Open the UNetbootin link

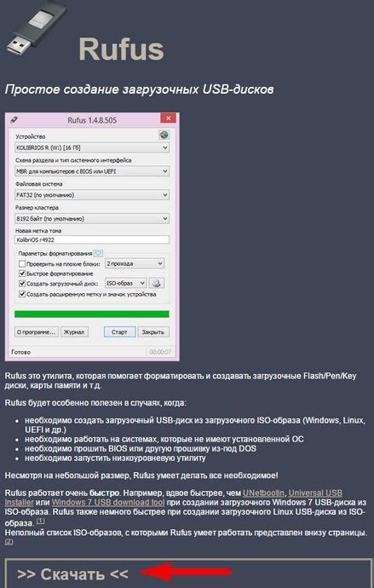tap(263, 493)
